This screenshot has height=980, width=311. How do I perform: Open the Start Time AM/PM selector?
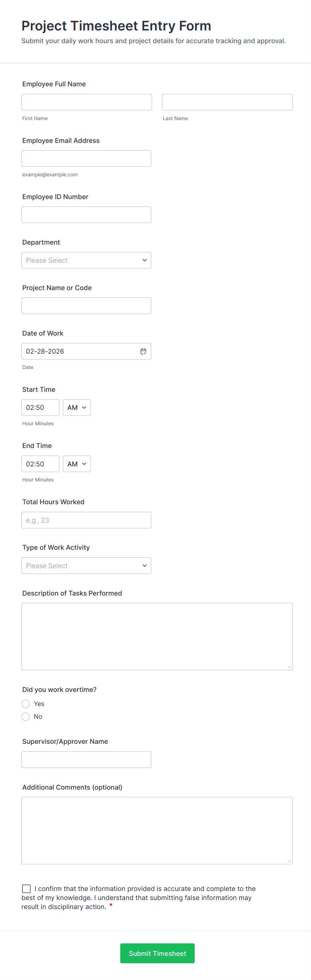click(77, 408)
